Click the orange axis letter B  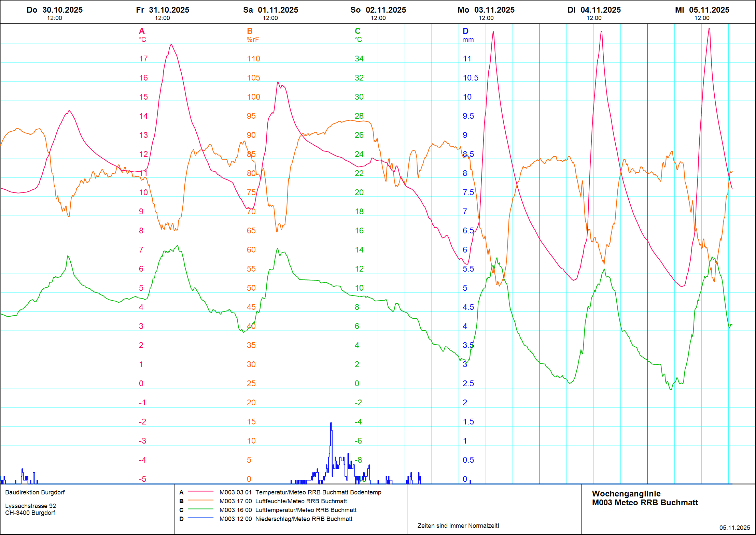click(250, 31)
